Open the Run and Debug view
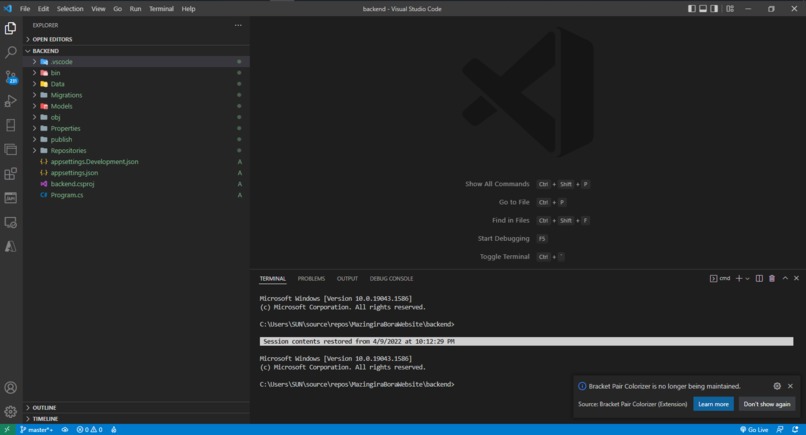The height and width of the screenshot is (435, 806). click(x=10, y=101)
